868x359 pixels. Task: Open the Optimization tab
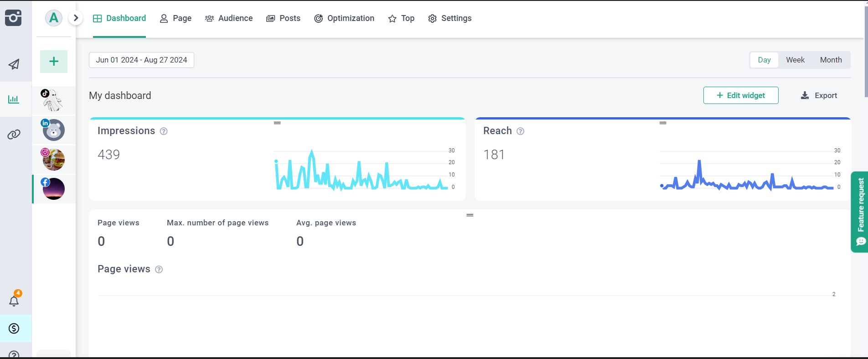tap(344, 18)
